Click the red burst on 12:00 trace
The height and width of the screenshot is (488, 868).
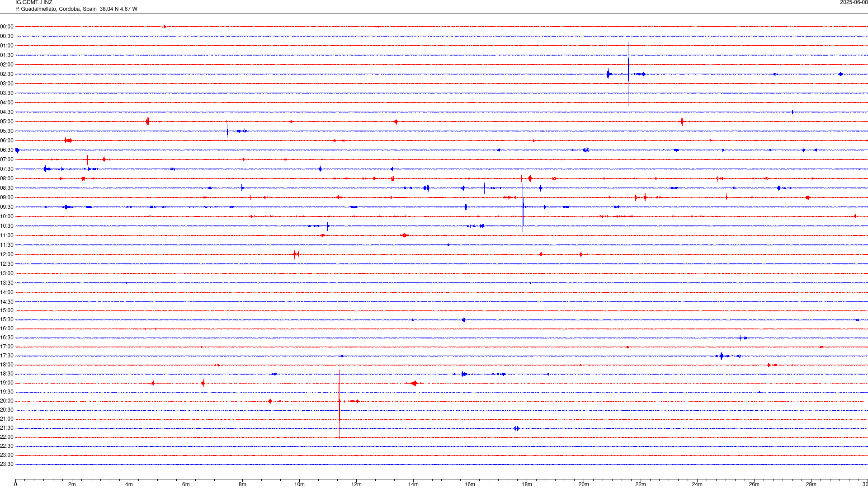[x=296, y=254]
